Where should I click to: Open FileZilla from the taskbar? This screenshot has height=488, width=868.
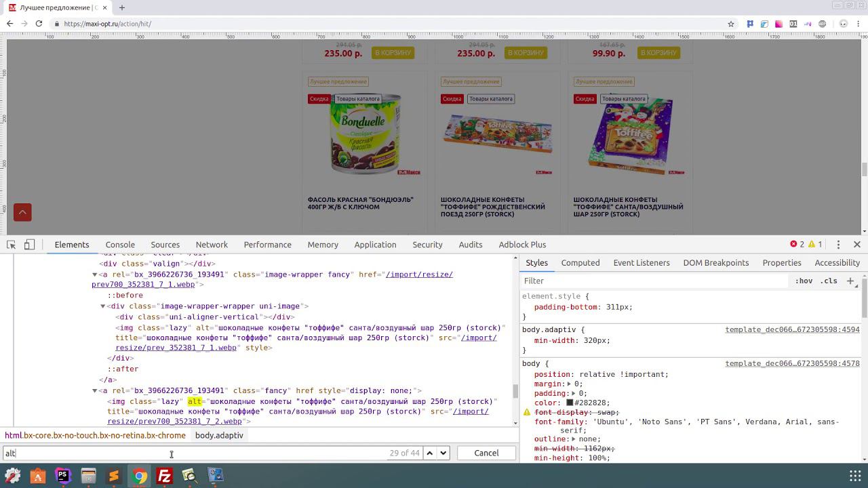[x=165, y=476]
